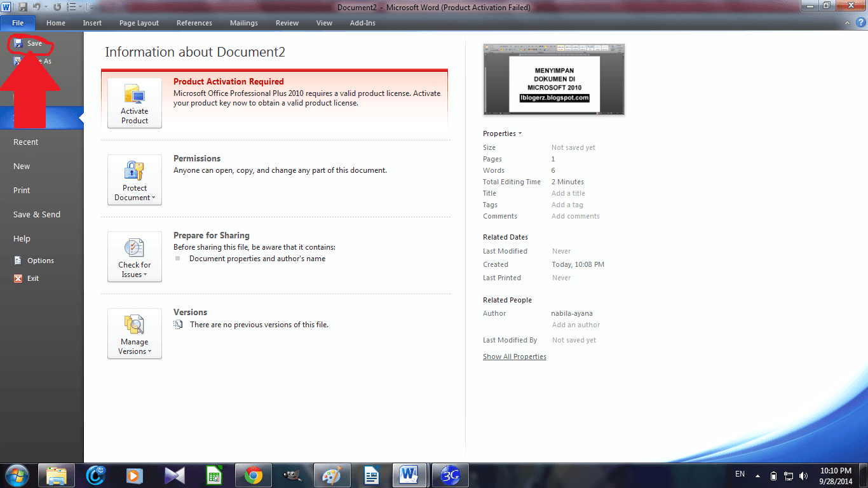
Task: Open the Review ribbon tab
Action: [287, 23]
